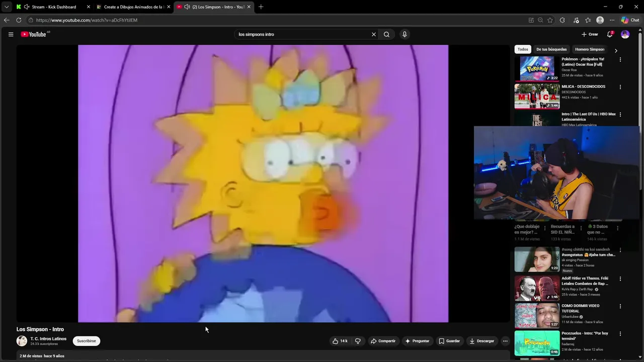644x362 pixels.
Task: Close the Kick Dashboard tab
Action: pyautogui.click(x=89, y=7)
